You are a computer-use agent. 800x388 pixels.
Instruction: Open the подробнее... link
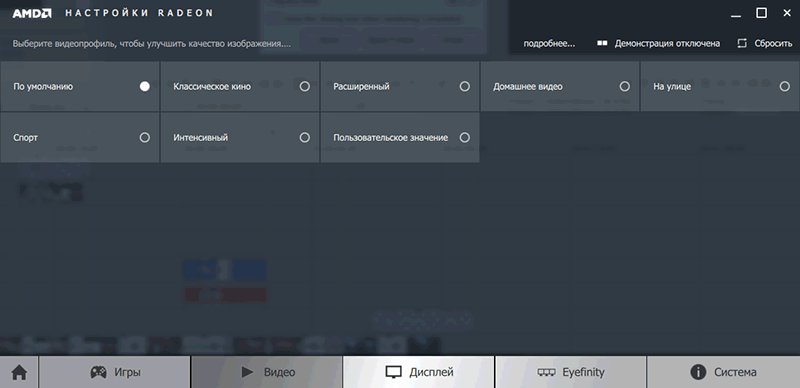[x=549, y=44]
